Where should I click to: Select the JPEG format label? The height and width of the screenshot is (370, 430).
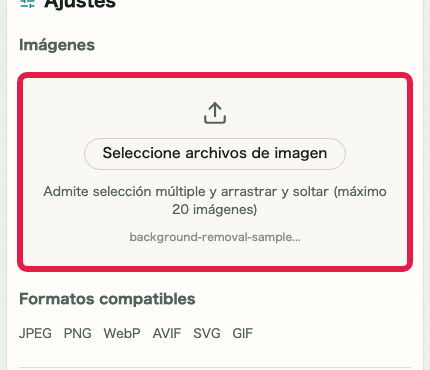coord(35,333)
